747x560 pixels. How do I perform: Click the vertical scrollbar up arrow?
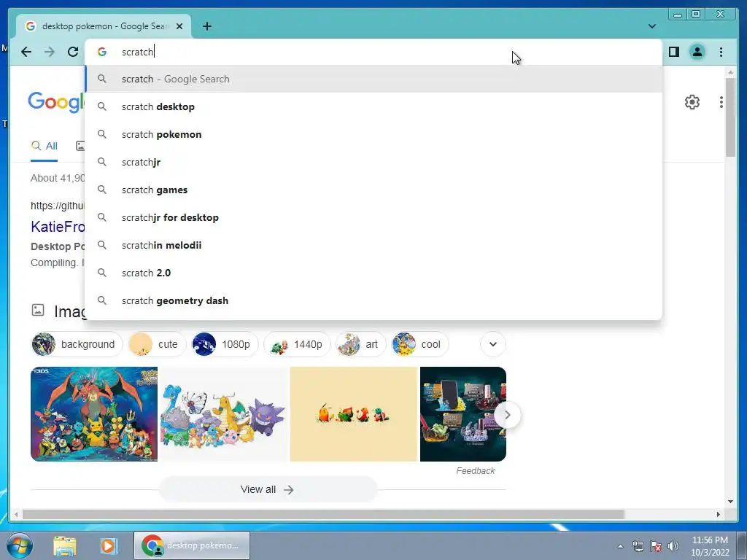click(730, 72)
